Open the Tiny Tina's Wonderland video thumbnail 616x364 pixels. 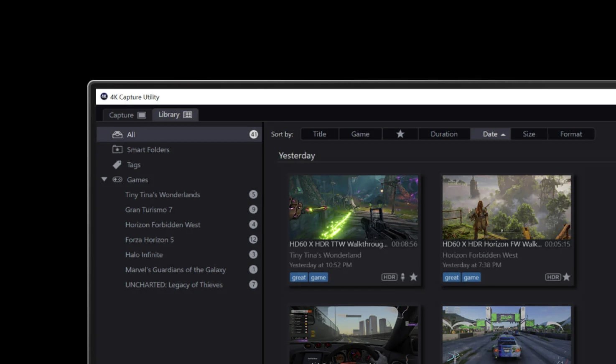point(354,207)
